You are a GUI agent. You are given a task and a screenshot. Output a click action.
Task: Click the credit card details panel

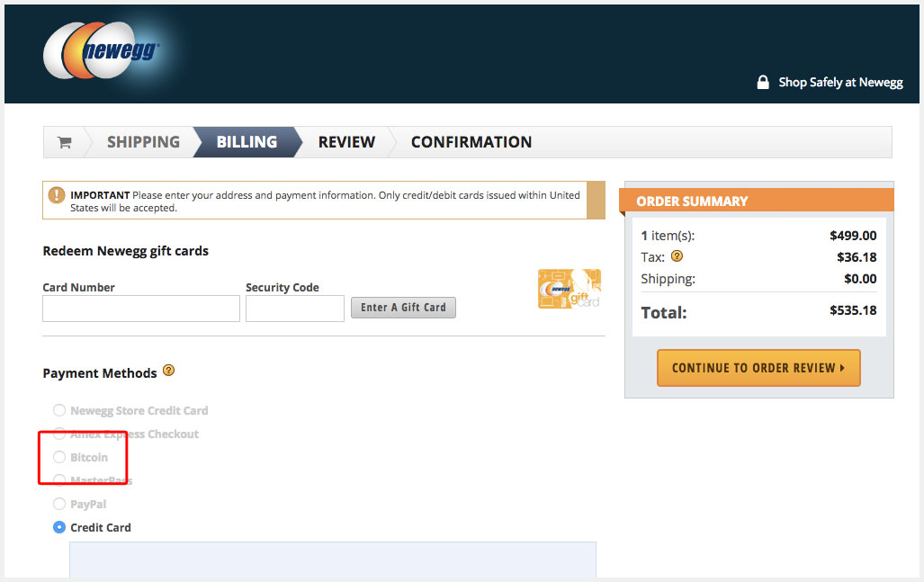[x=333, y=560]
